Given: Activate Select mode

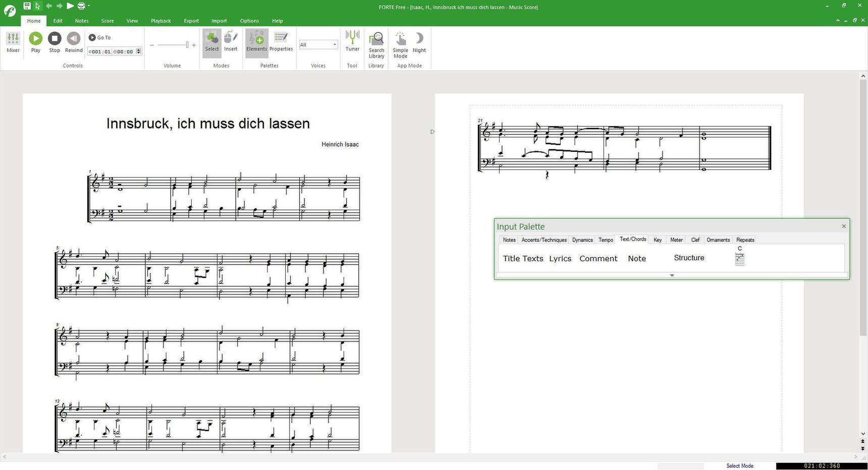Looking at the screenshot, I should 212,42.
